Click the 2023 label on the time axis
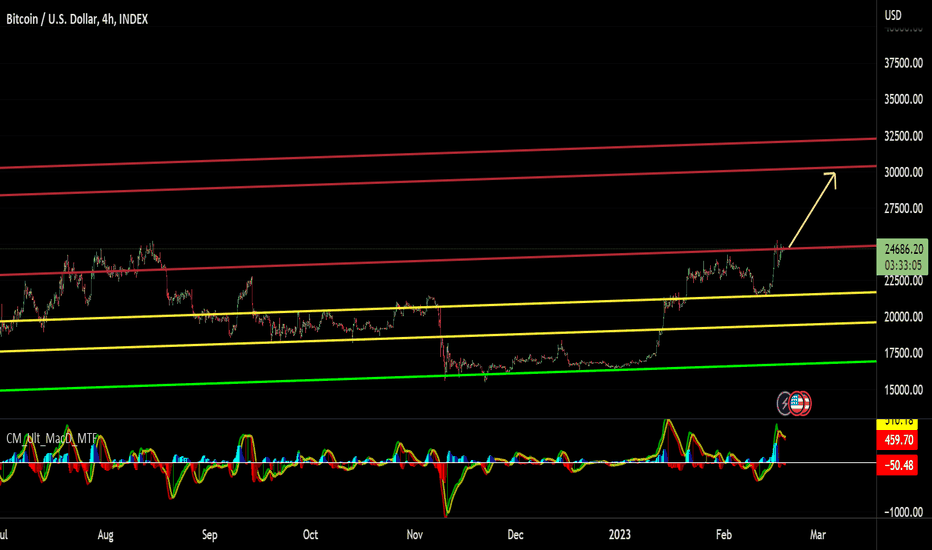The height and width of the screenshot is (550, 932). click(x=619, y=535)
